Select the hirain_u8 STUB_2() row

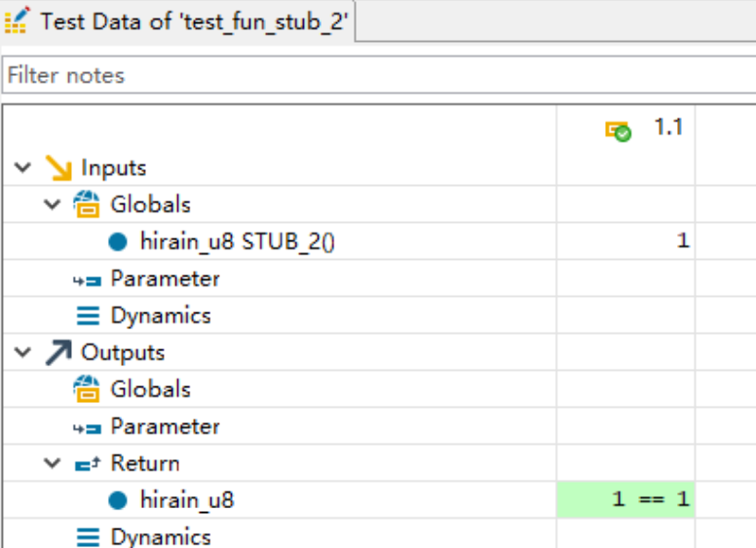tap(238, 242)
